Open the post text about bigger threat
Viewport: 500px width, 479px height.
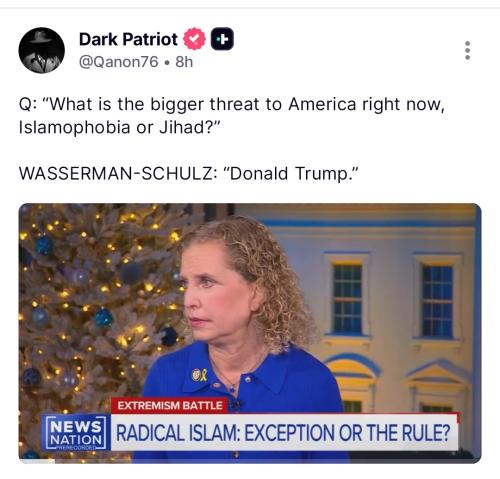pyautogui.click(x=232, y=116)
